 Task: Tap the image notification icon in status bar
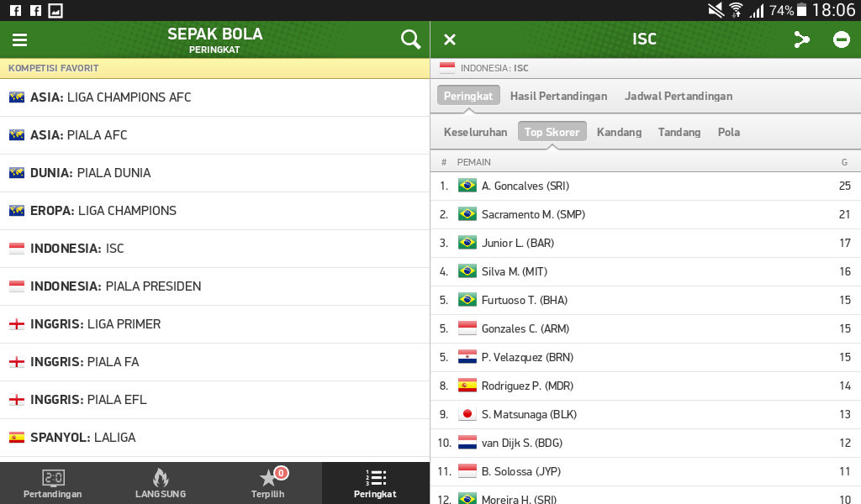point(55,10)
